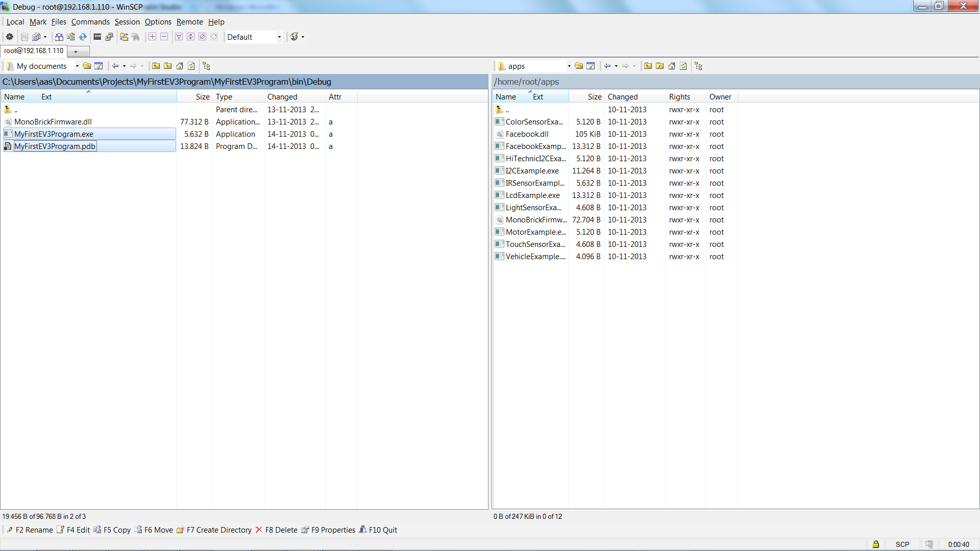The width and height of the screenshot is (980, 551).
Task: Click the Compare Directories icon
Action: [59, 37]
